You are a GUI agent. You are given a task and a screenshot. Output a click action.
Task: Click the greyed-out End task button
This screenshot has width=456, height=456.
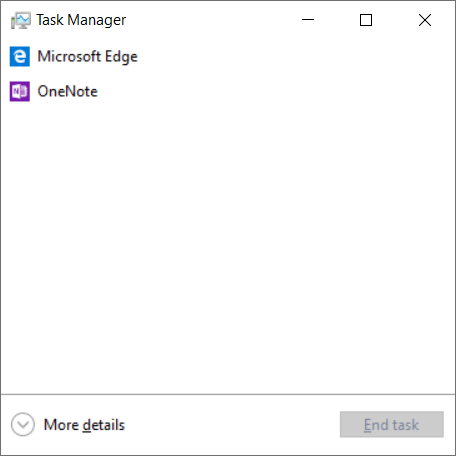392,424
